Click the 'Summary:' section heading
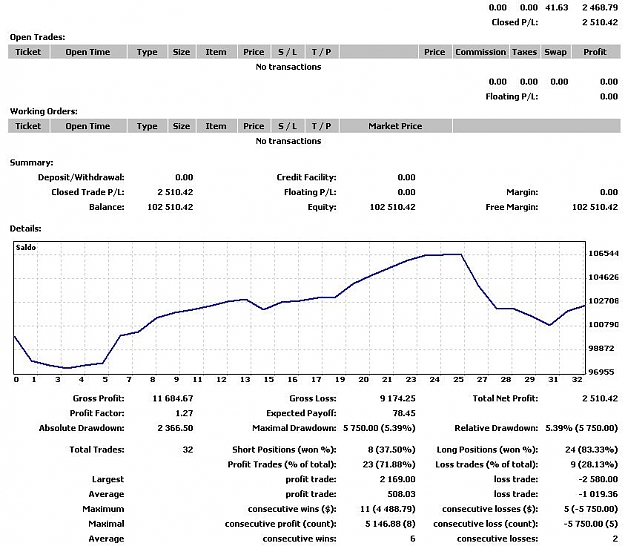Screen dimensions: 625x546 coord(31,163)
